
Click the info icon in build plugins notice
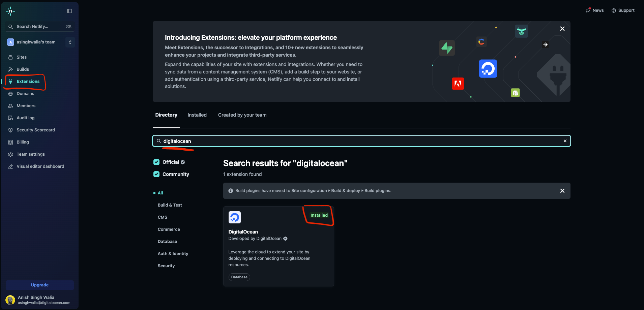[231, 191]
